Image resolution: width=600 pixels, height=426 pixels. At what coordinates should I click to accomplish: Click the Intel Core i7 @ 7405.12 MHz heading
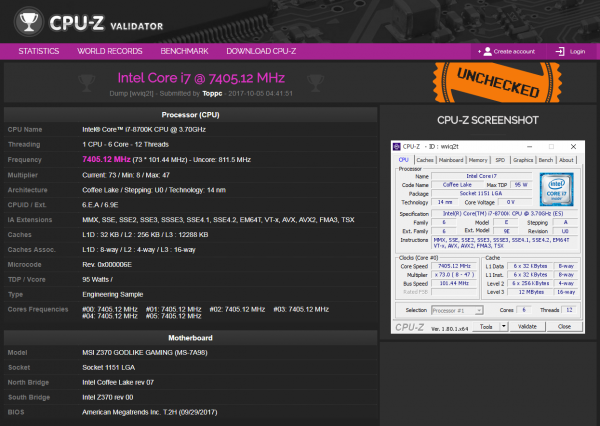(x=201, y=78)
